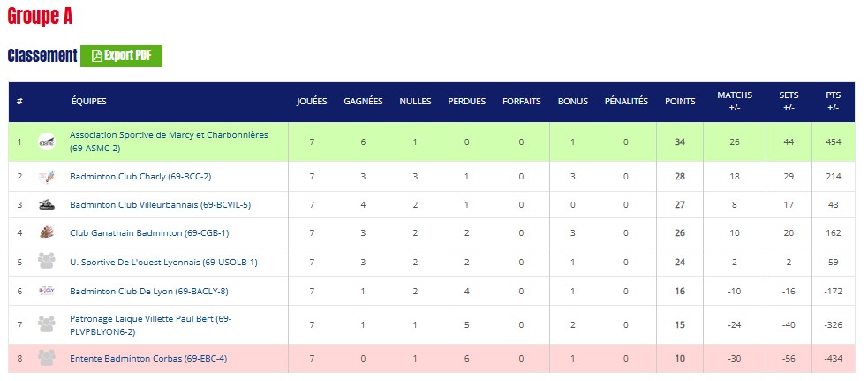Click the ÉQUIPES column header
The image size is (868, 381).
(89, 102)
